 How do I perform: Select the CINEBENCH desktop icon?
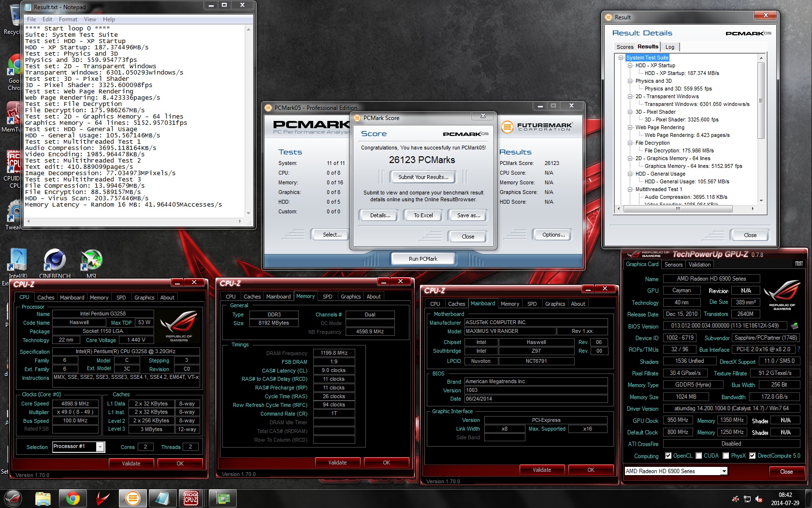(x=55, y=264)
